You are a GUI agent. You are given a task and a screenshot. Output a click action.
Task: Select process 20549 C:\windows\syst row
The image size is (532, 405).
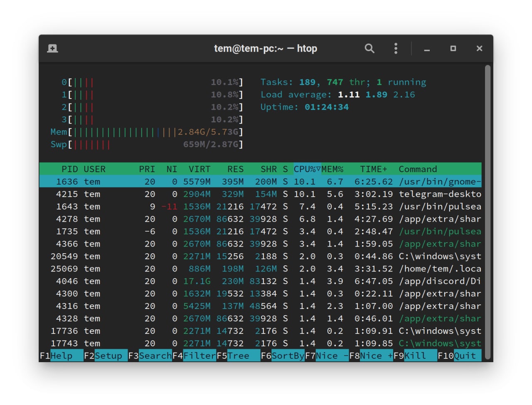coord(261,257)
